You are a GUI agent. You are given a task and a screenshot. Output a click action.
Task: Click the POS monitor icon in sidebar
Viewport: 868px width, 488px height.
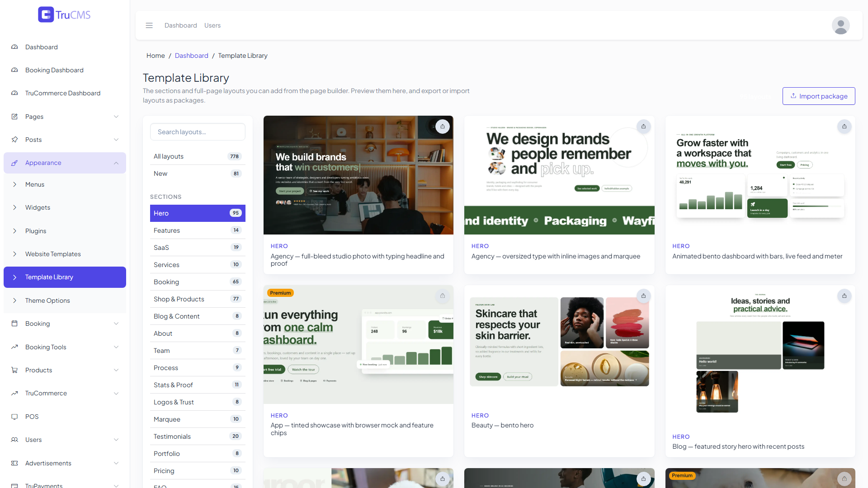[x=14, y=417]
